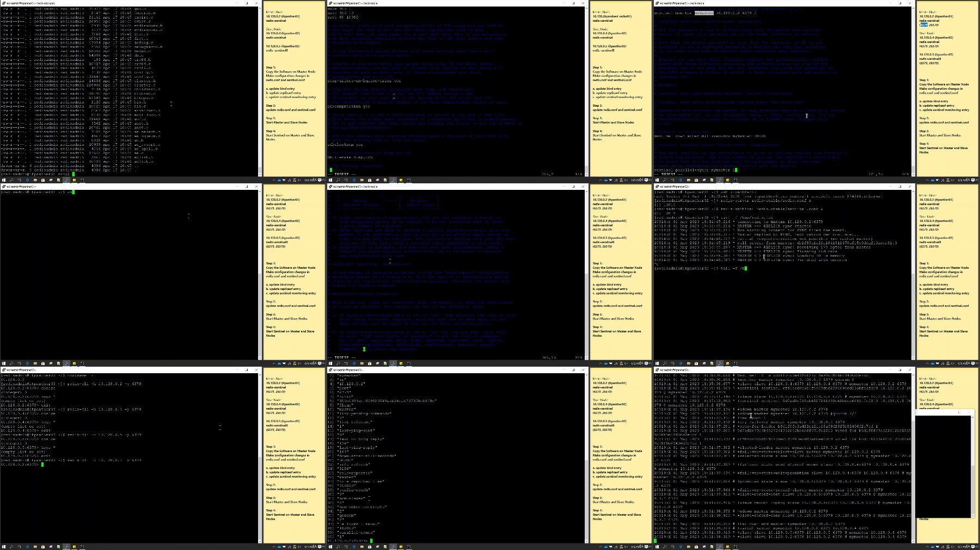
Task: Click the PuTTY scrollbar beside the source file listing
Action: pyautogui.click(x=260, y=90)
